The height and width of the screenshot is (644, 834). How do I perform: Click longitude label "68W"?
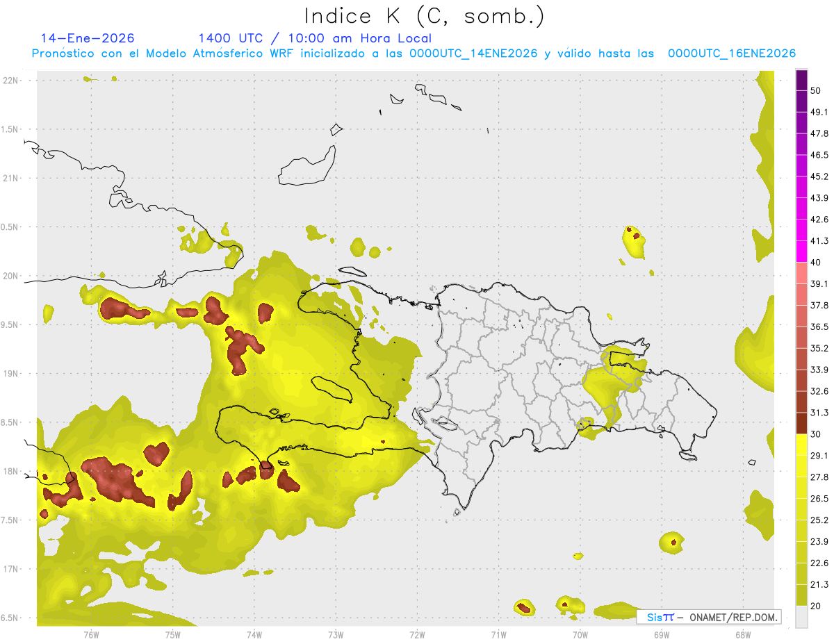click(742, 634)
